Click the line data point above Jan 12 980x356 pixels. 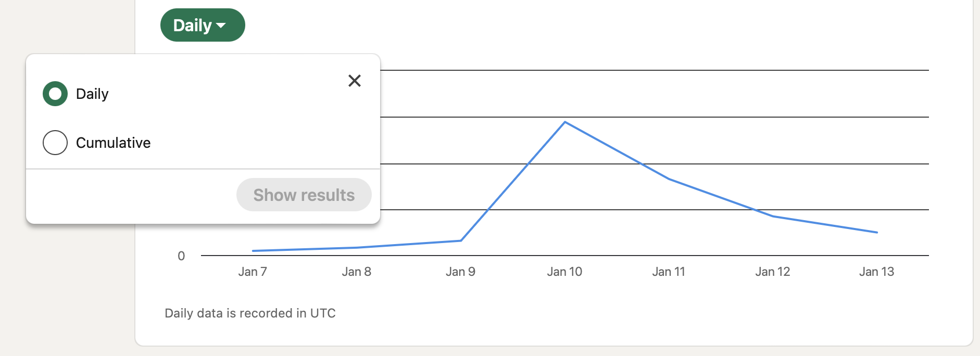coord(773,217)
